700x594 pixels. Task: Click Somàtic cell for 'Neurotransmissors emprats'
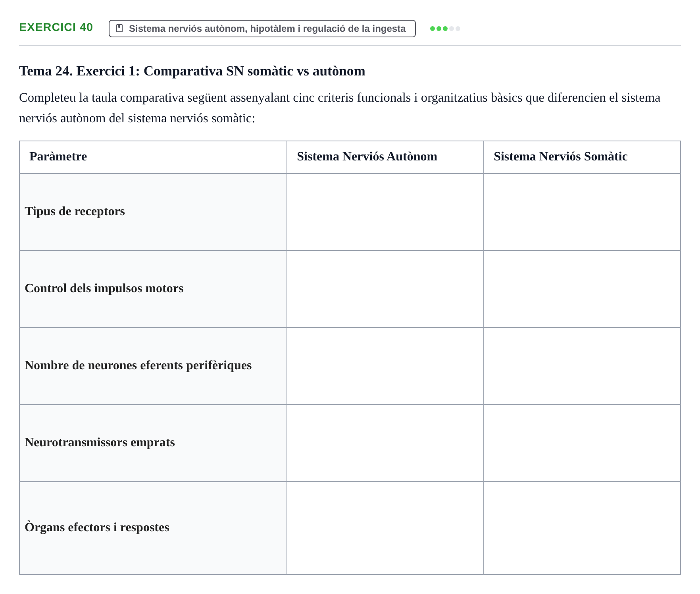[582, 443]
